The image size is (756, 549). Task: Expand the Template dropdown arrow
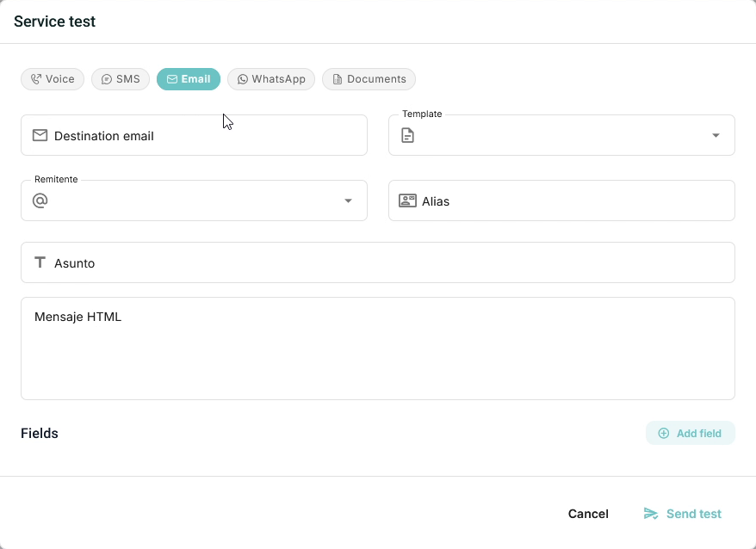click(716, 135)
